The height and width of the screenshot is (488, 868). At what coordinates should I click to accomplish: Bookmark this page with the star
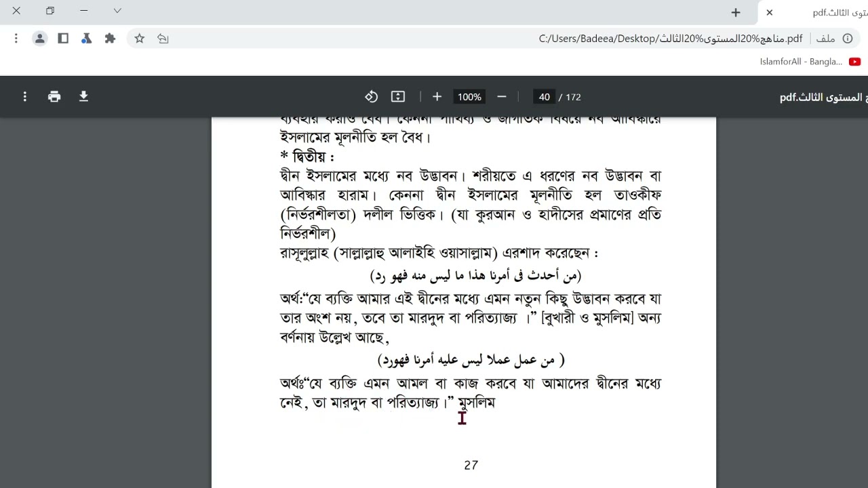tap(140, 39)
